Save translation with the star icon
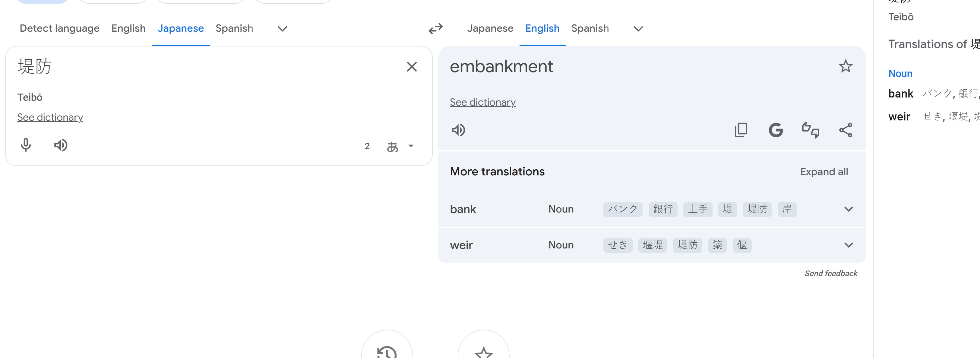 coord(845,66)
